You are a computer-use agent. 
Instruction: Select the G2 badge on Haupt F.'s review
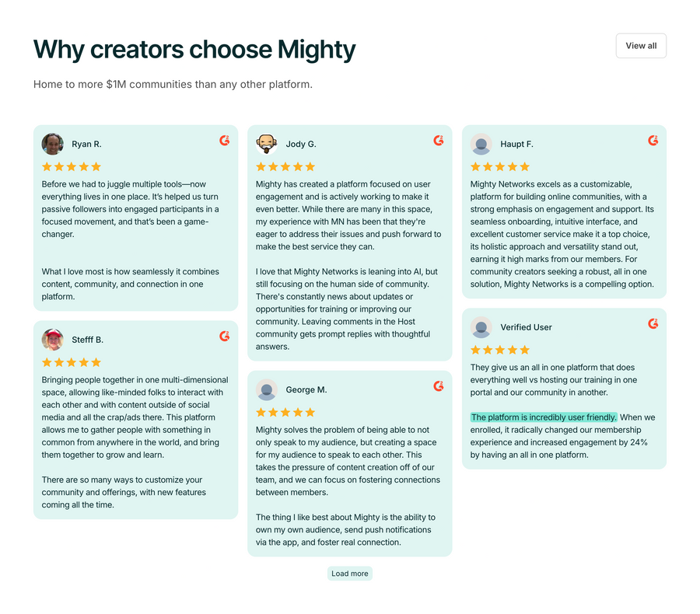pyautogui.click(x=653, y=141)
